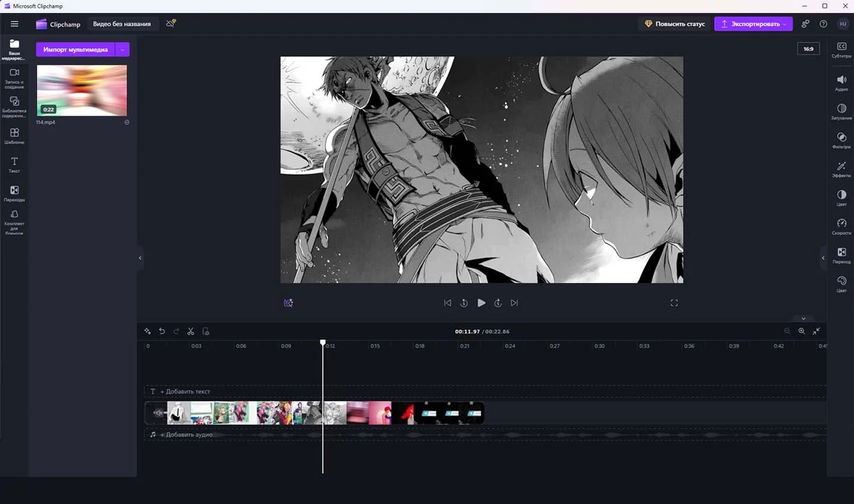Viewport: 854px width, 504px height.
Task: Undo last action in timeline toolbar
Action: pyautogui.click(x=162, y=331)
